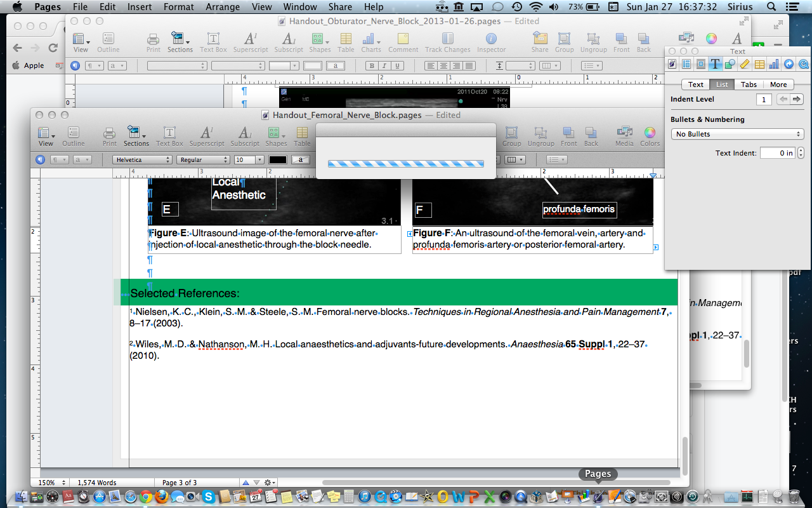
Task: Open Colors picker in Femoral Nerve Block toolbar
Action: click(x=650, y=135)
